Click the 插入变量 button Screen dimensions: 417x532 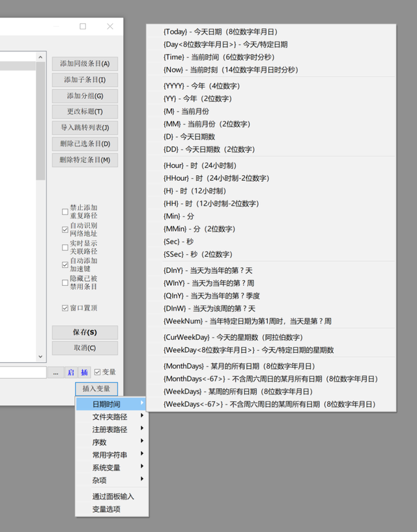click(x=96, y=389)
